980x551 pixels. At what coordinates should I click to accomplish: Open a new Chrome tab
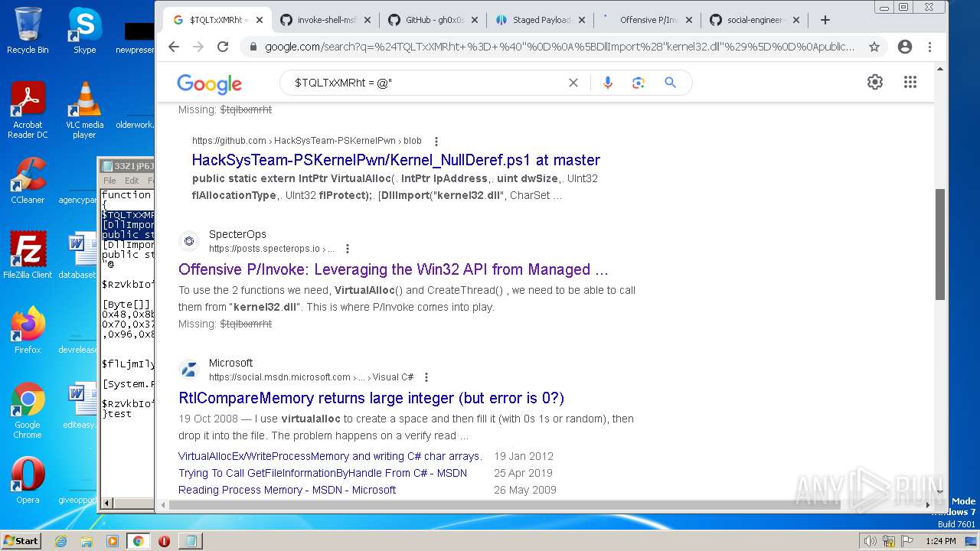(x=825, y=20)
